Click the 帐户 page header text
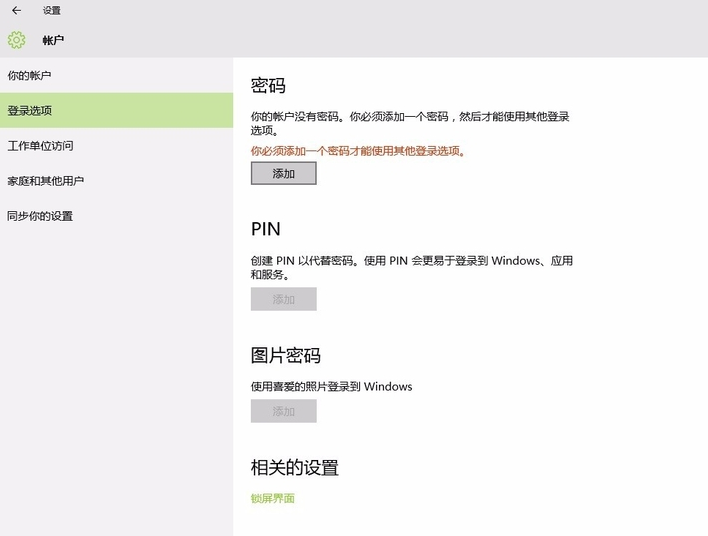 click(x=53, y=40)
